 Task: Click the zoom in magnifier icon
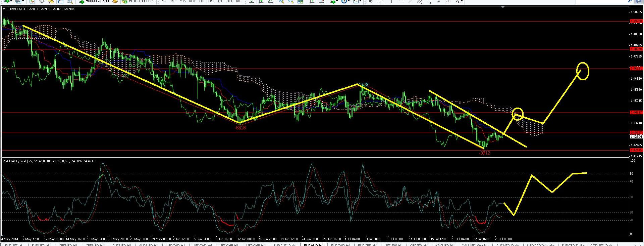(x=281, y=1)
